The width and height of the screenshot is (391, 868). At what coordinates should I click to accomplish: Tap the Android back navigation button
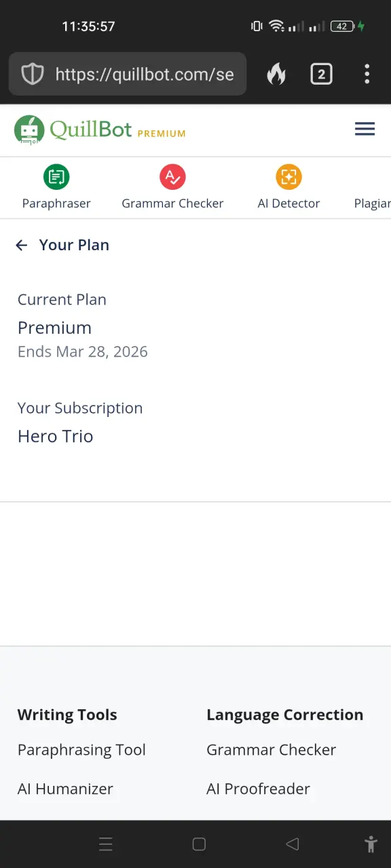click(x=293, y=844)
